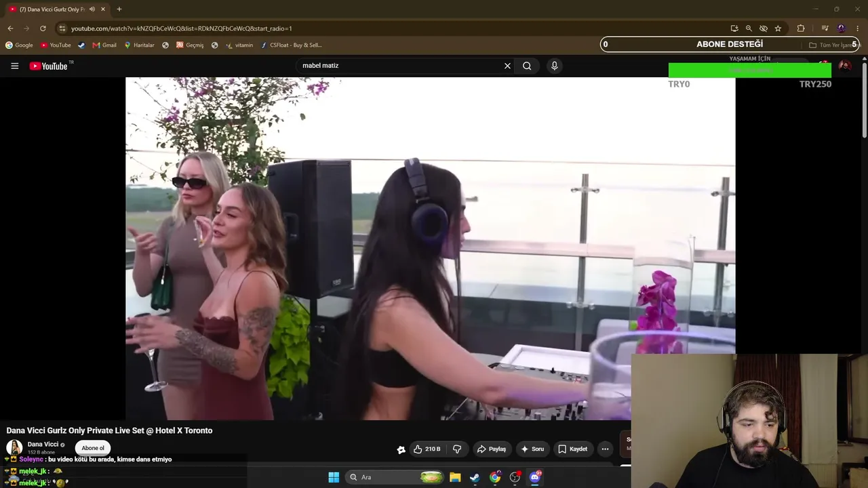Open Discord from the taskbar
This screenshot has width=868, height=488.
click(x=535, y=477)
